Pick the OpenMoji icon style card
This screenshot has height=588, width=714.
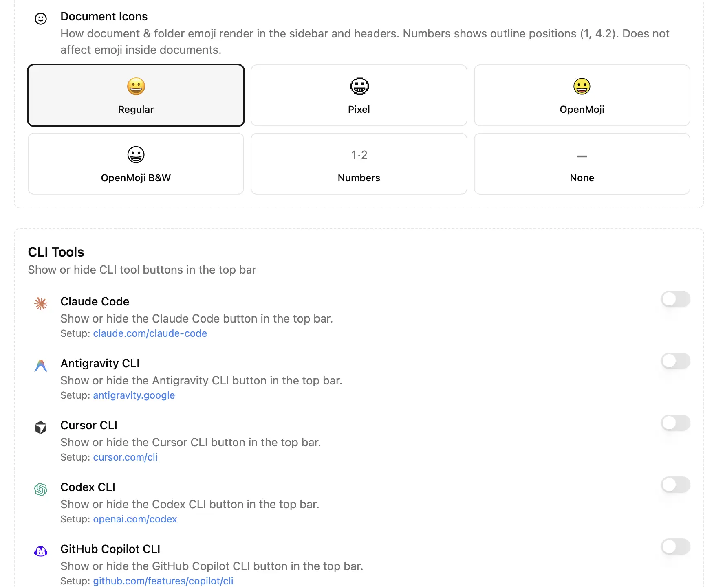click(582, 95)
